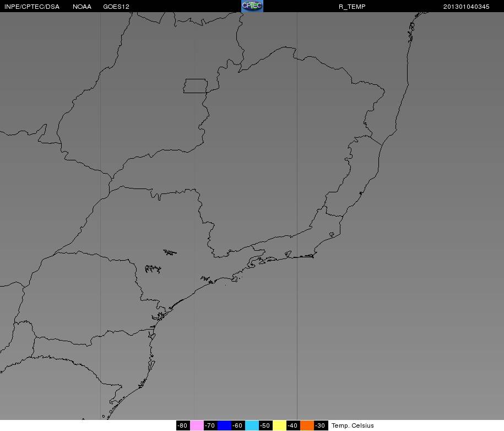The width and height of the screenshot is (504, 431).
Task: Click the -80 temperature label
Action: pyautogui.click(x=182, y=425)
